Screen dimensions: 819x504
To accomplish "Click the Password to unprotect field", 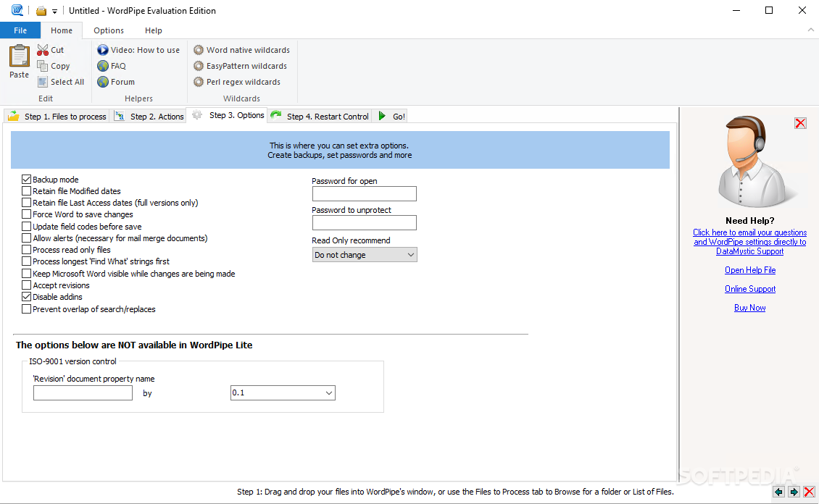I will click(x=365, y=223).
